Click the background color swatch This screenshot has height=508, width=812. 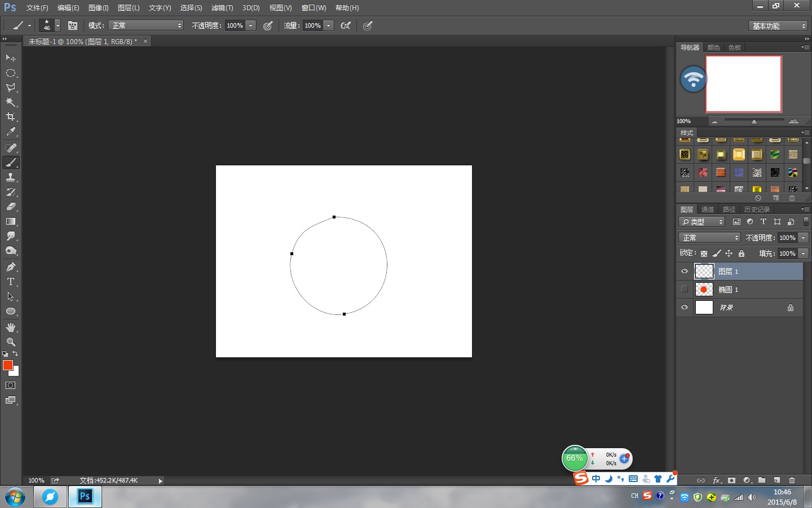[x=15, y=372]
